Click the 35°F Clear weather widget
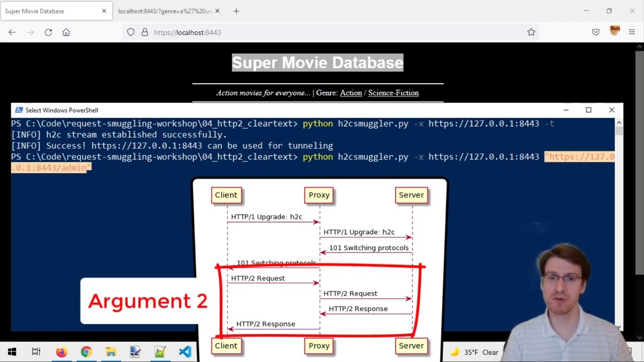644x362 pixels. tap(474, 352)
